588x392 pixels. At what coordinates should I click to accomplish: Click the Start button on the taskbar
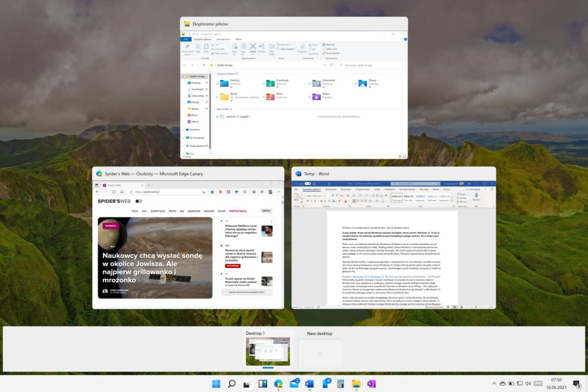216,384
